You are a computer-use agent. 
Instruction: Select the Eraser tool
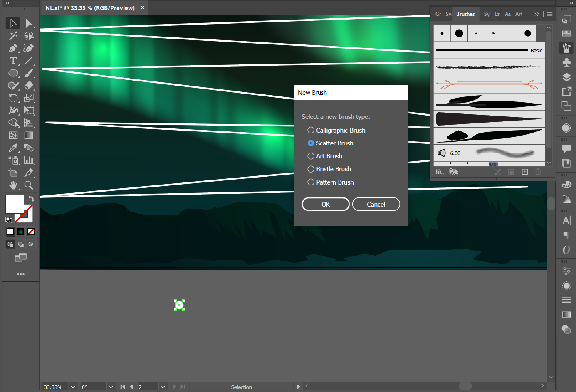29,86
